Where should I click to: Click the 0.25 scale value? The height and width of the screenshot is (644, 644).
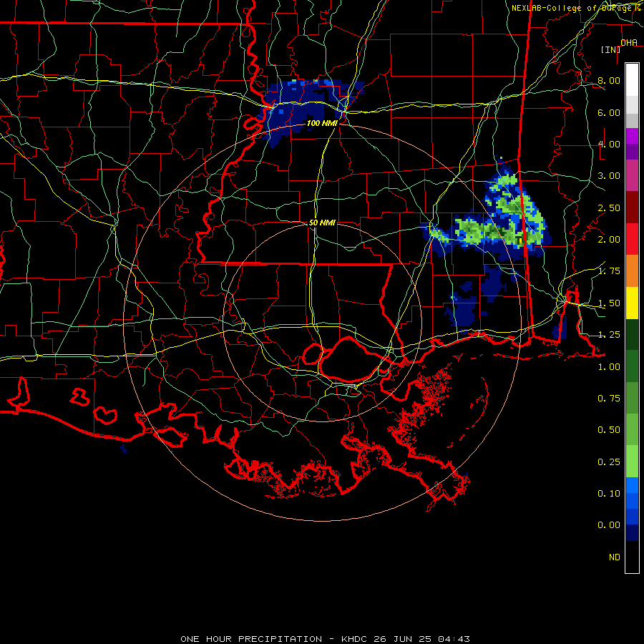click(x=609, y=462)
